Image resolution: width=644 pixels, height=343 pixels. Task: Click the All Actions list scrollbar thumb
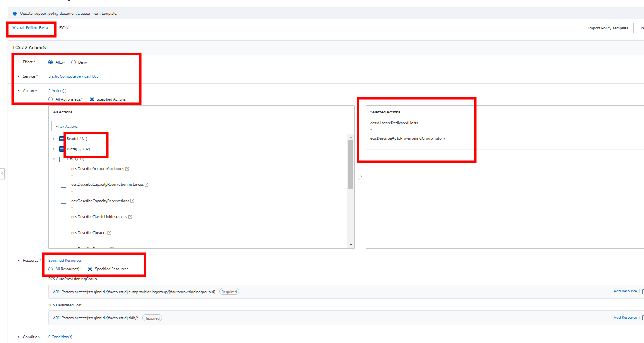pos(351,164)
